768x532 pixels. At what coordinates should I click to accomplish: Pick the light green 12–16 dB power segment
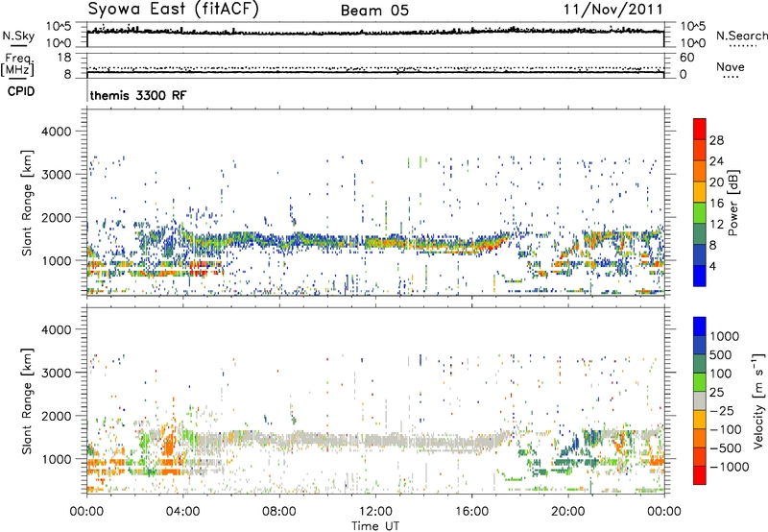(700, 213)
